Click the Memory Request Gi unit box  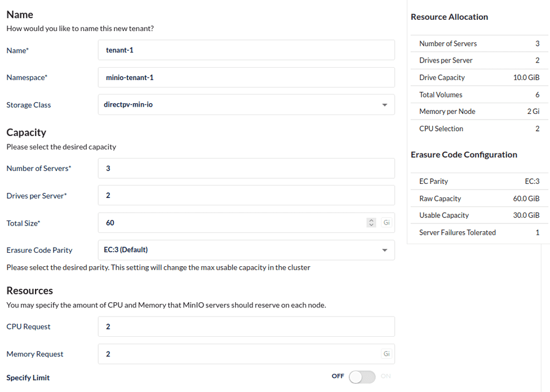[386, 354]
